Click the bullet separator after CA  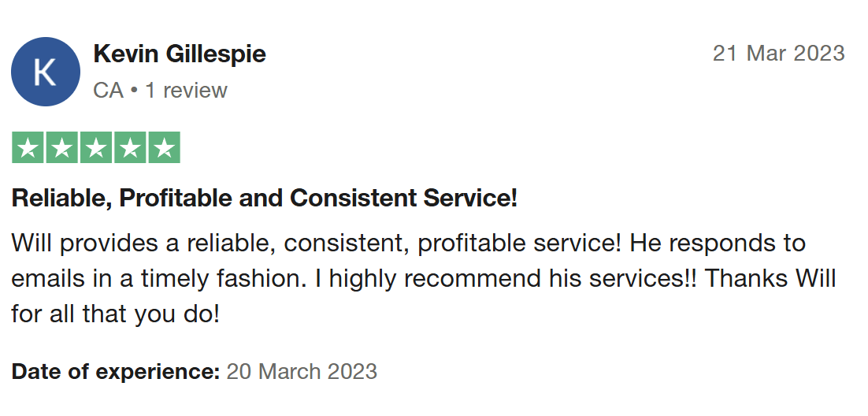[x=134, y=91]
